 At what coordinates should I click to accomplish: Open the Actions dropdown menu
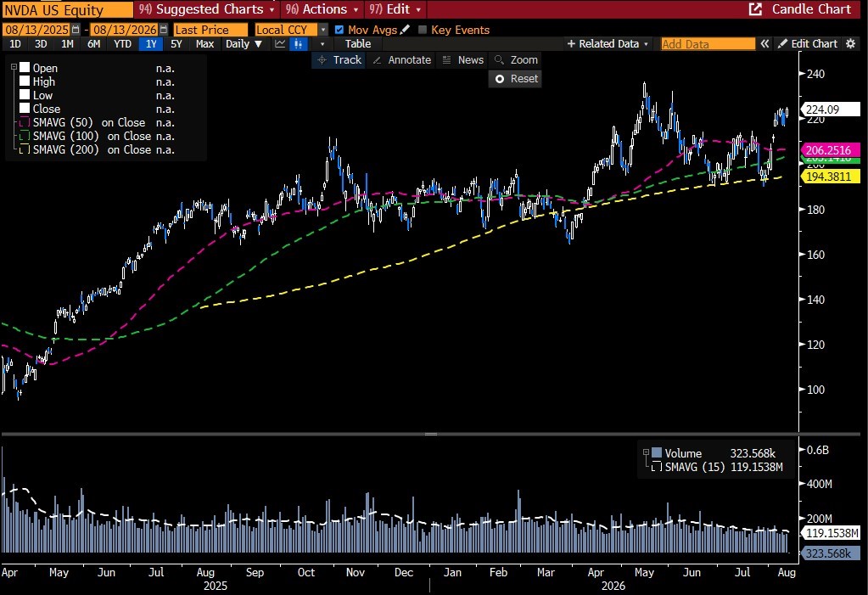tap(321, 8)
